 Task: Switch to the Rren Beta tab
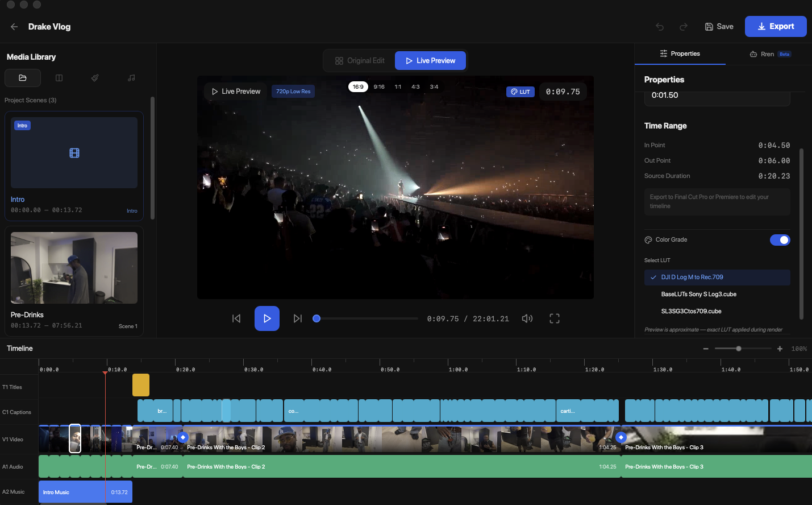tap(769, 54)
